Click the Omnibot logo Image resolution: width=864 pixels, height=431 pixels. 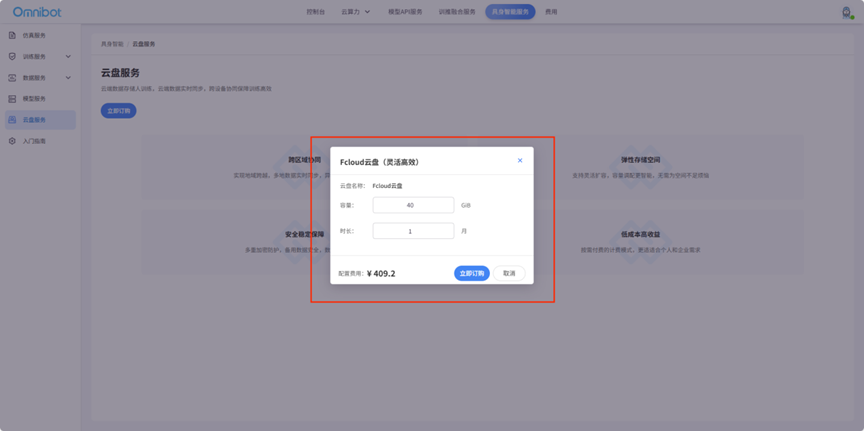37,12
